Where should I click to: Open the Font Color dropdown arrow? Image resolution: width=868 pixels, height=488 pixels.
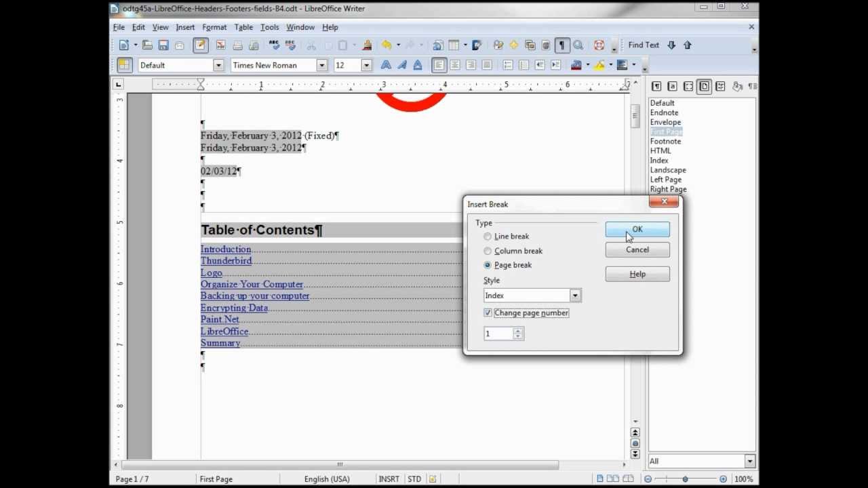(x=588, y=65)
